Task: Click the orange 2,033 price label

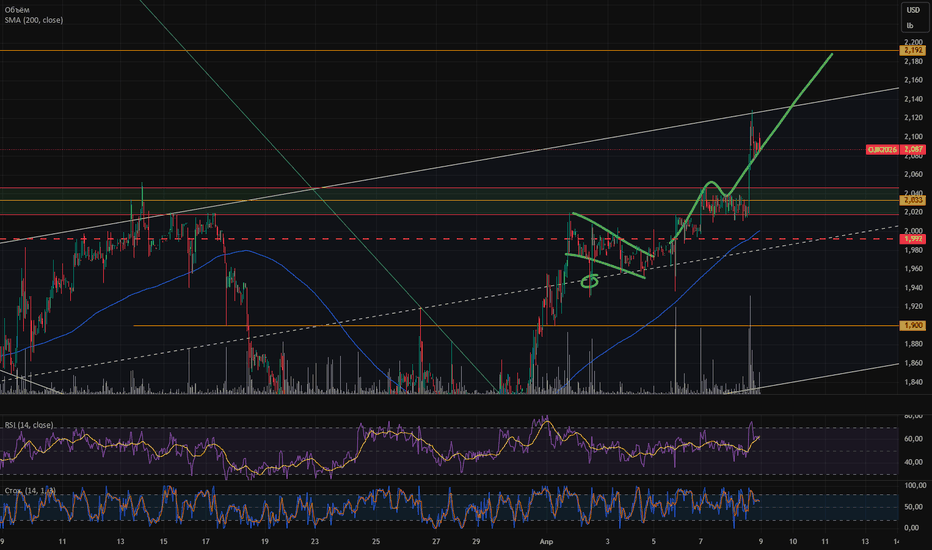Action: pyautogui.click(x=914, y=201)
